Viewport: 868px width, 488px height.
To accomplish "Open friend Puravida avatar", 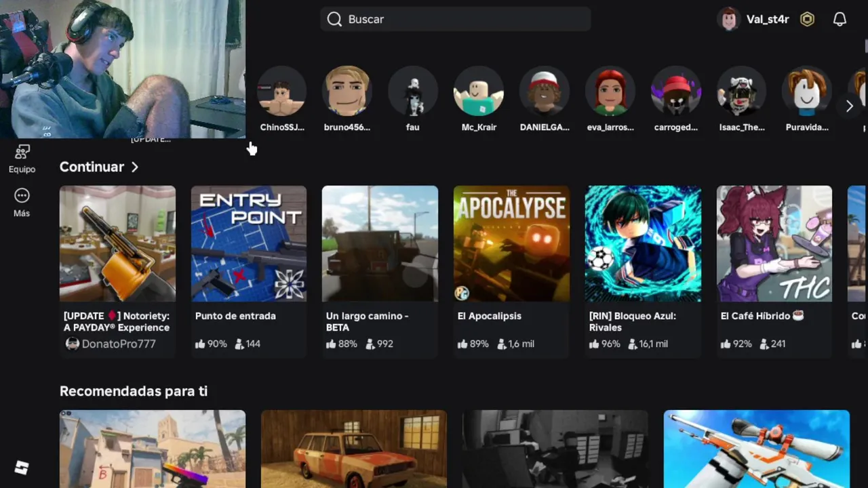I will [807, 91].
